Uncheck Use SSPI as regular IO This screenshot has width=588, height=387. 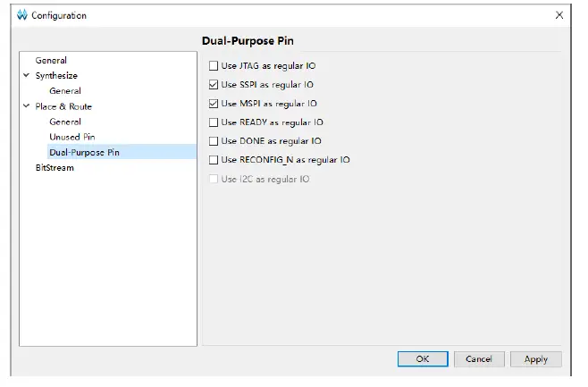click(213, 85)
